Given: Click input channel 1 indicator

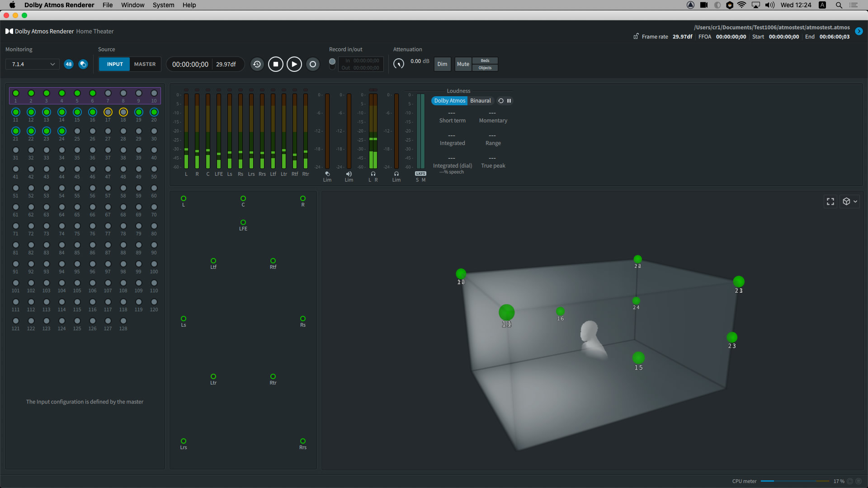Looking at the screenshot, I should tap(16, 93).
